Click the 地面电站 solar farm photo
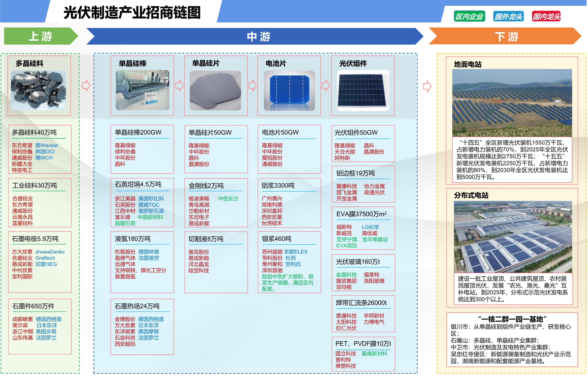This screenshot has height=376, width=588. pyautogui.click(x=512, y=103)
